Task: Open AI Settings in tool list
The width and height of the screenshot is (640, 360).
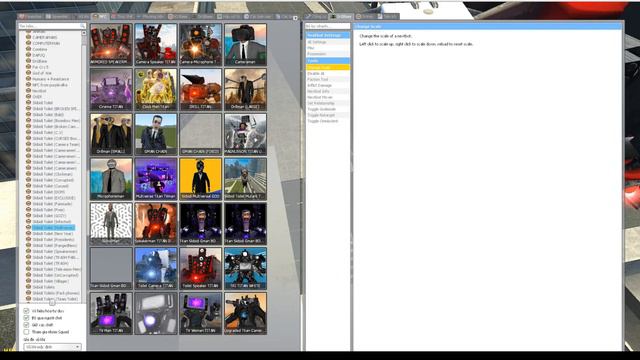Action: point(328,42)
